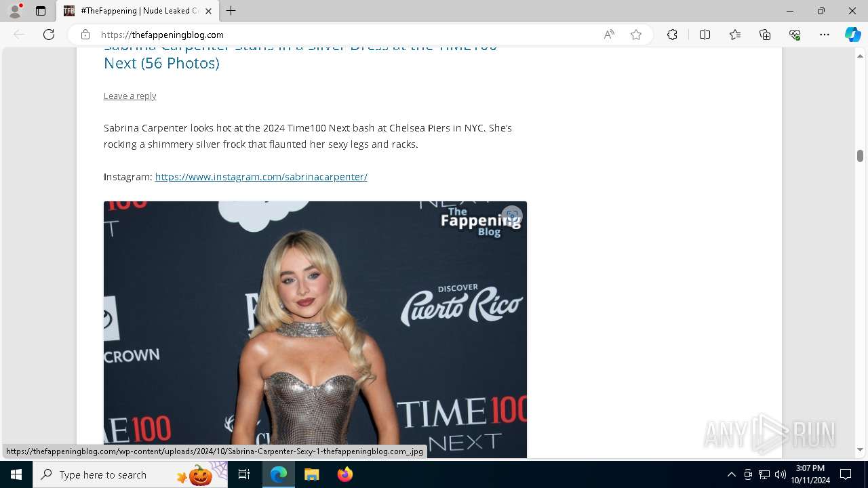The width and height of the screenshot is (868, 488).
Task: Activate the Read aloud icon
Action: [x=609, y=35]
